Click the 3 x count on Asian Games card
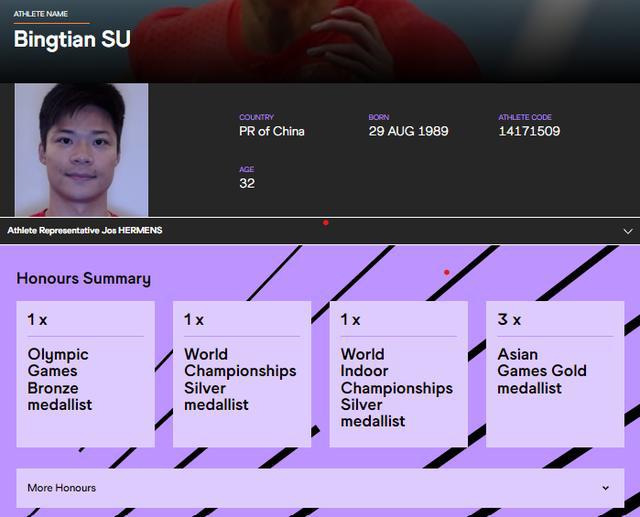Image resolution: width=640 pixels, height=517 pixels. pos(509,320)
